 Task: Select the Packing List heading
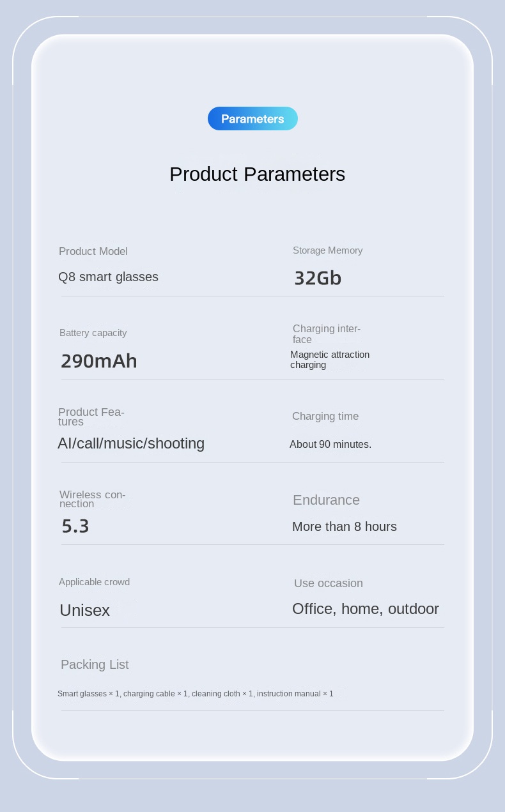point(95,664)
